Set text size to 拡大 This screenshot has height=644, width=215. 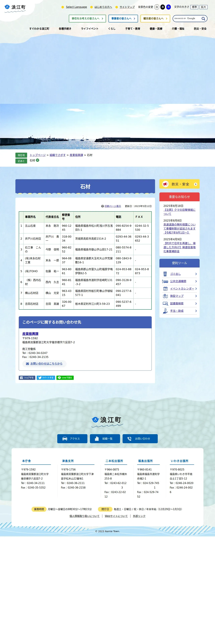[203, 7]
